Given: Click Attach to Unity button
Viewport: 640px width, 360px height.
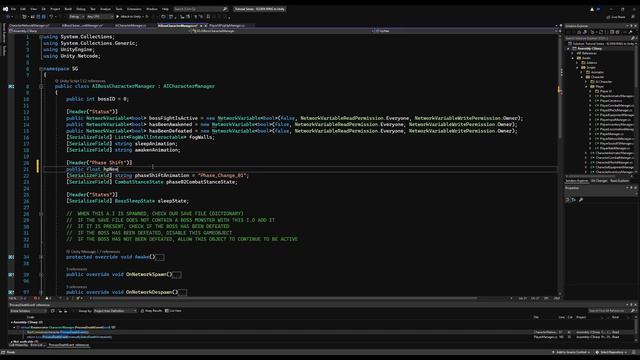Looking at the screenshot, I should [131, 17].
